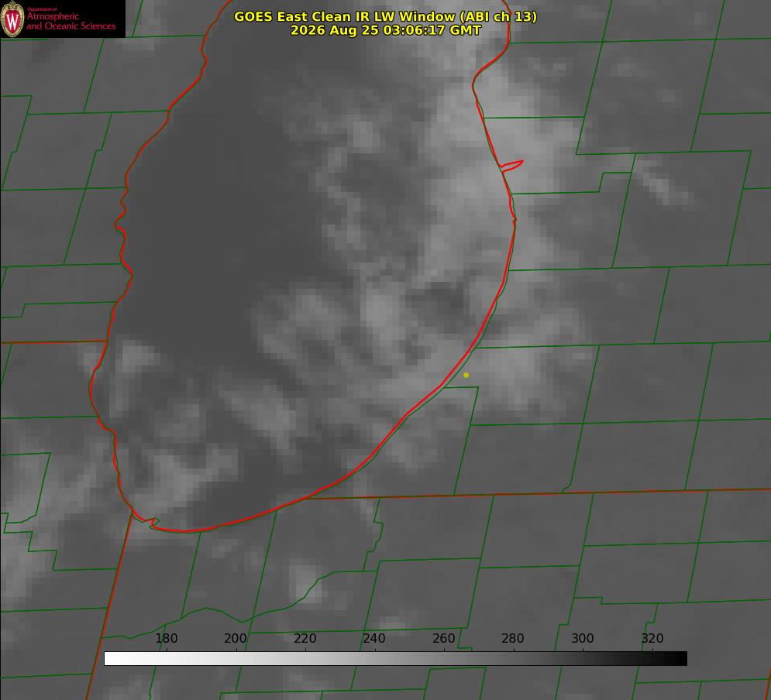771x700 pixels.
Task: Click the yellow dot location marker
Action: [x=466, y=375]
